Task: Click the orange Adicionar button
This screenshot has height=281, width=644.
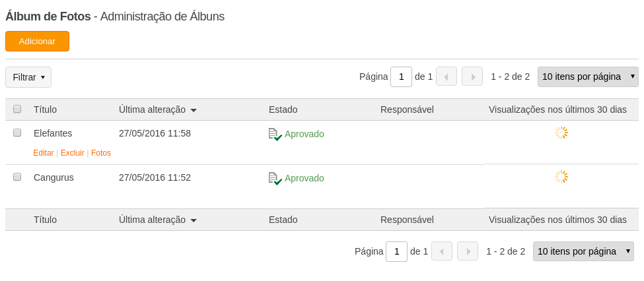Action: [38, 42]
